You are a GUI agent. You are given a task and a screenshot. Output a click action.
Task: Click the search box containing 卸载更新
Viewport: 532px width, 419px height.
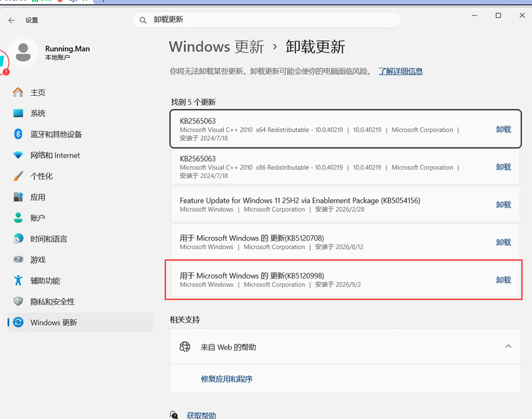tap(267, 20)
